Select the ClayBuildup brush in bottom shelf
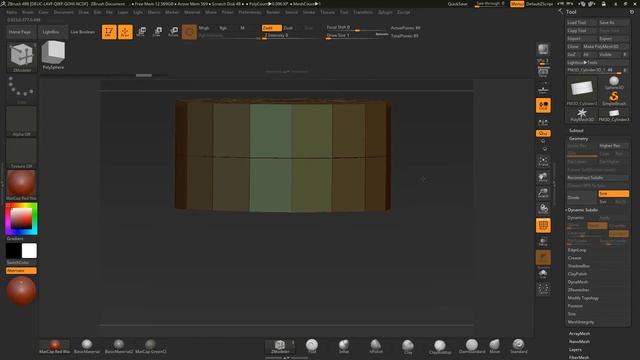This screenshot has width=640, height=360. point(440,346)
